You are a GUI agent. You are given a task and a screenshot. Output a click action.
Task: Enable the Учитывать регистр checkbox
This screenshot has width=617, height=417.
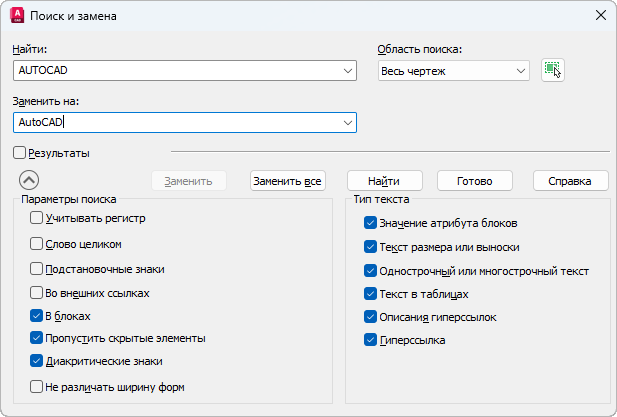coord(37,218)
